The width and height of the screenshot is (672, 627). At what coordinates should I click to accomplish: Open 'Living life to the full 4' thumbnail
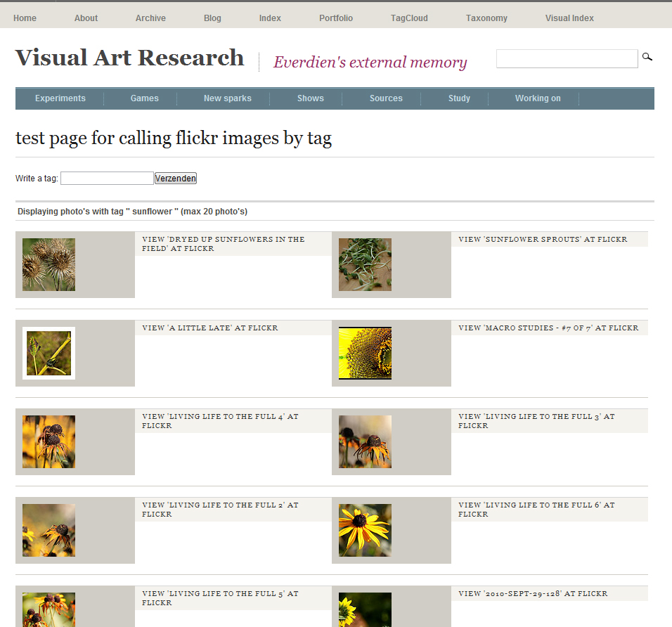(49, 442)
